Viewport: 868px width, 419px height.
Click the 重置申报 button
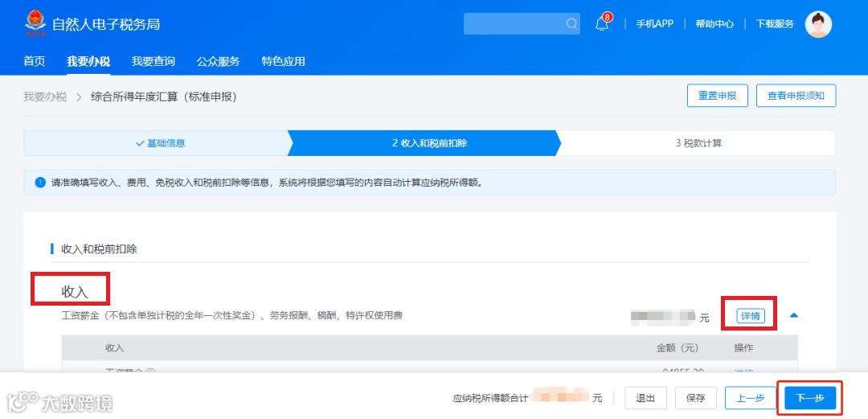click(718, 96)
